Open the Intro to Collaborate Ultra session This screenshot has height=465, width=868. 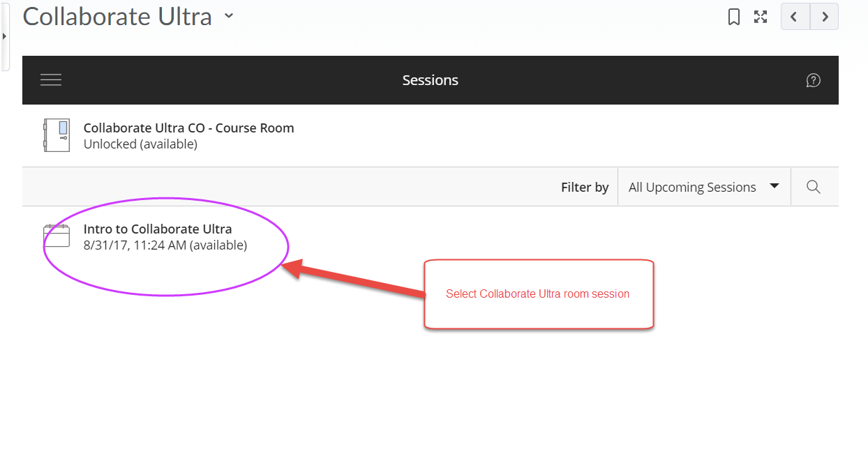click(158, 229)
